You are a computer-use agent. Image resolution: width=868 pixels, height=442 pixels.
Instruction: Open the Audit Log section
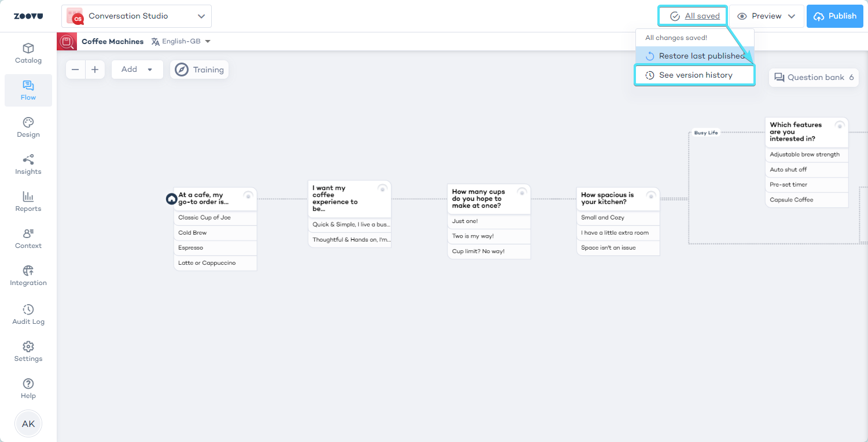click(28, 315)
